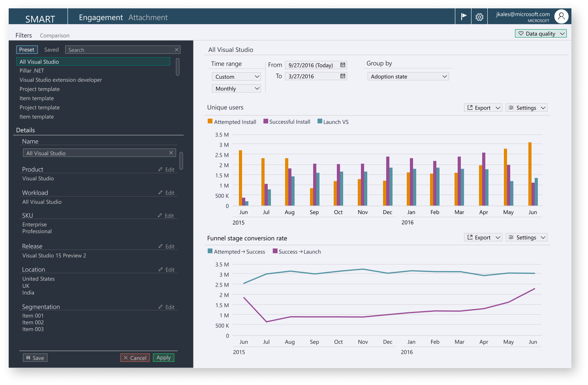Screen dimensions: 588x385
Task: Select the All Visual Studio preset
Action: tap(93, 62)
